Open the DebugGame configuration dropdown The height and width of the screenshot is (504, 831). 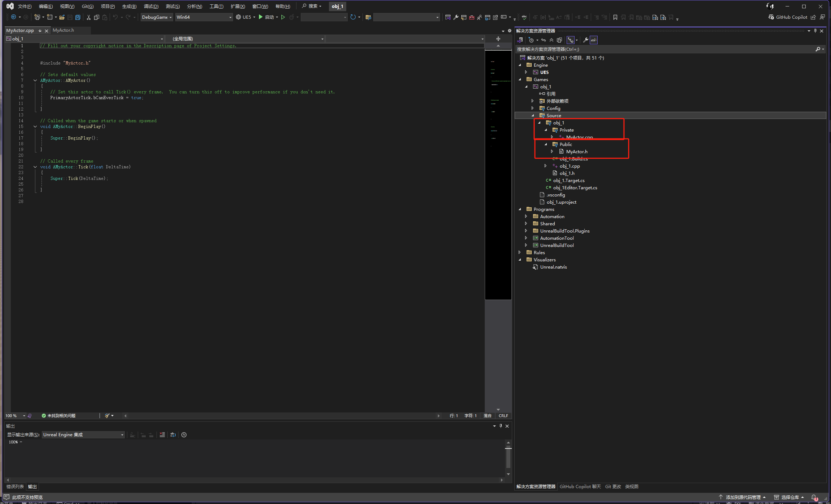coord(157,17)
